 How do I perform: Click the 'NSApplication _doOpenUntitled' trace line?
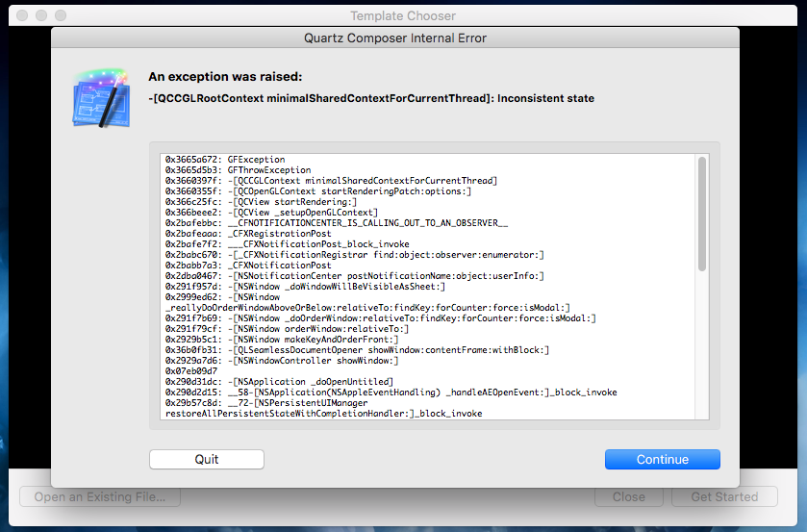[x=279, y=382]
